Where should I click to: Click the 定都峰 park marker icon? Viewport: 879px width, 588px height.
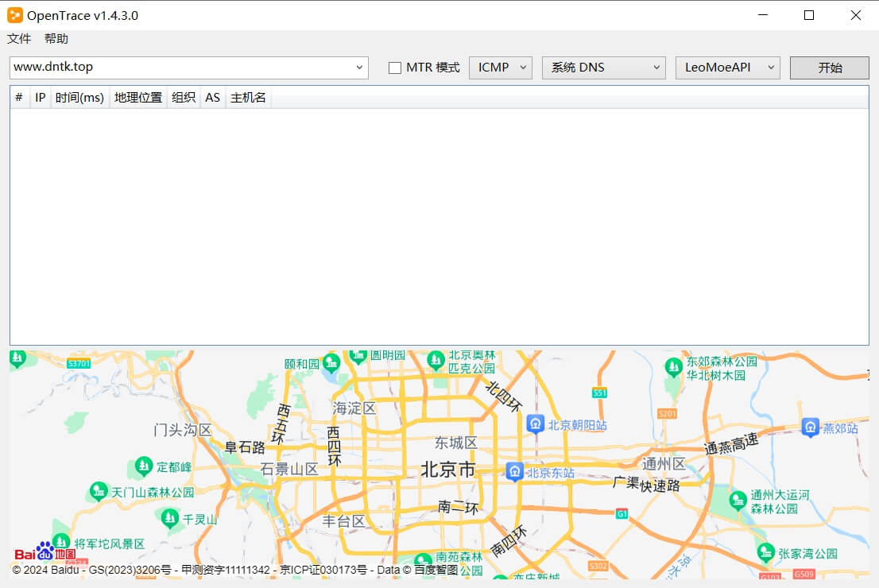[x=144, y=466]
